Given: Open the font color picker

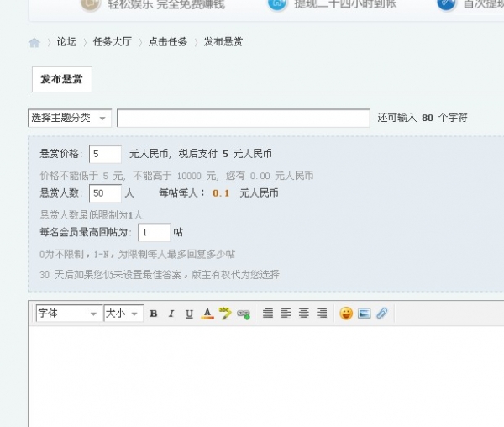Looking at the screenshot, I should point(207,314).
